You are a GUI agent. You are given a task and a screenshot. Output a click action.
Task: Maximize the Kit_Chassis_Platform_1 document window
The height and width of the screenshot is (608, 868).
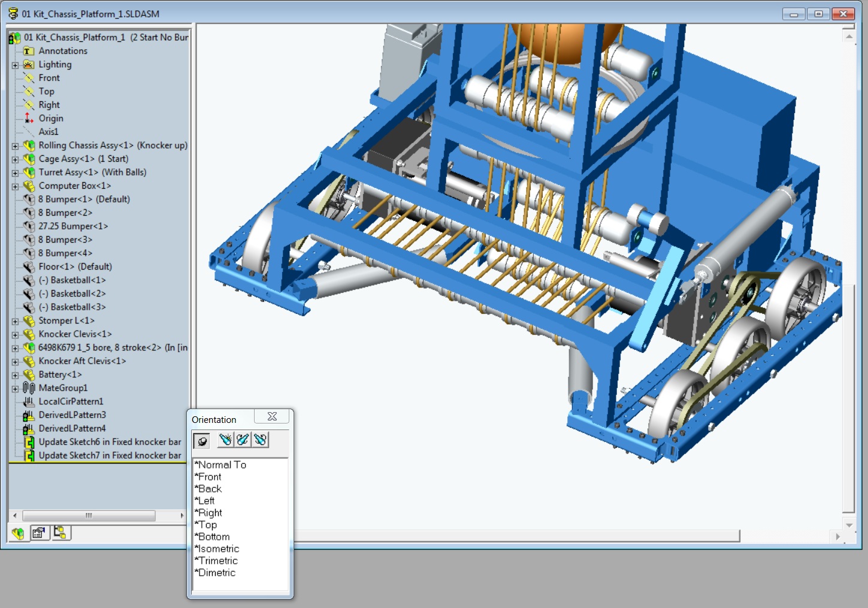(818, 14)
